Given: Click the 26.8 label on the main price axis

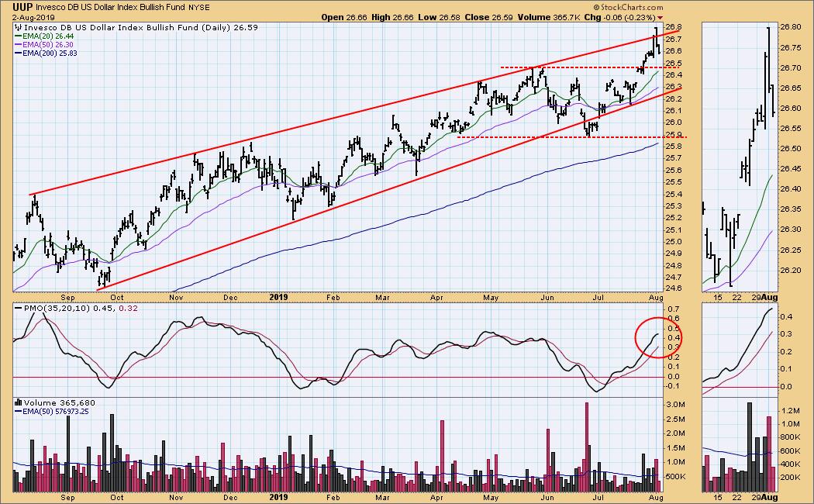Looking at the screenshot, I should tap(674, 27).
